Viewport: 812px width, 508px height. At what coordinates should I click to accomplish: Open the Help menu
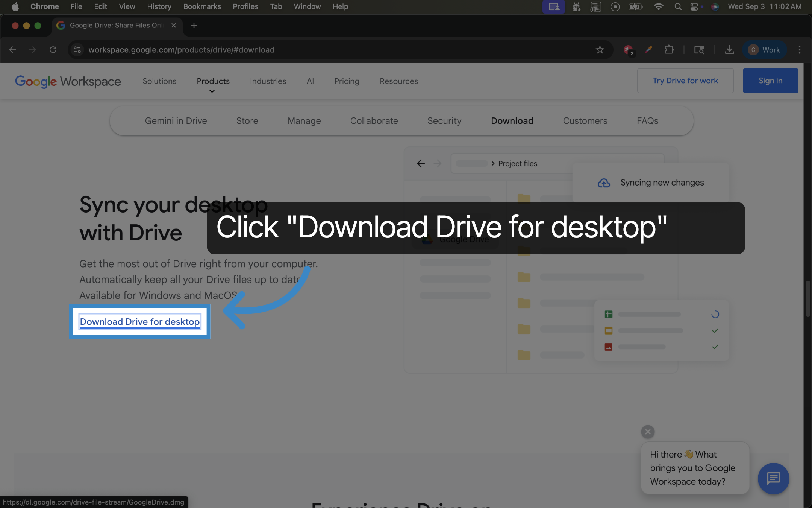coord(340,6)
